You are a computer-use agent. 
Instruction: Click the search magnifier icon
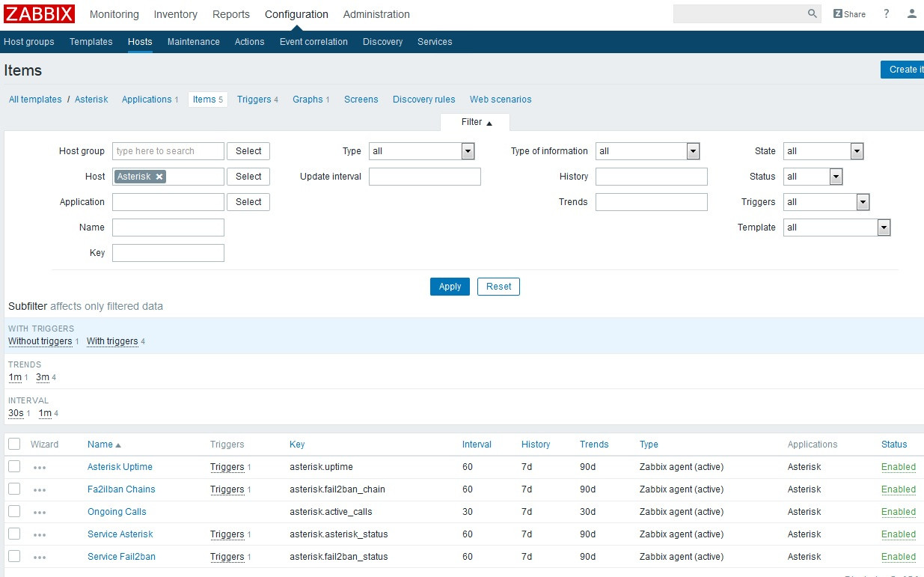click(x=813, y=14)
